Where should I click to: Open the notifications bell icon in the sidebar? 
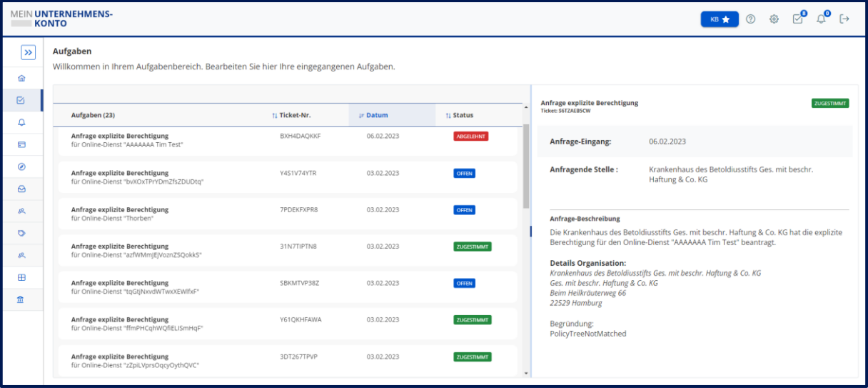21,122
